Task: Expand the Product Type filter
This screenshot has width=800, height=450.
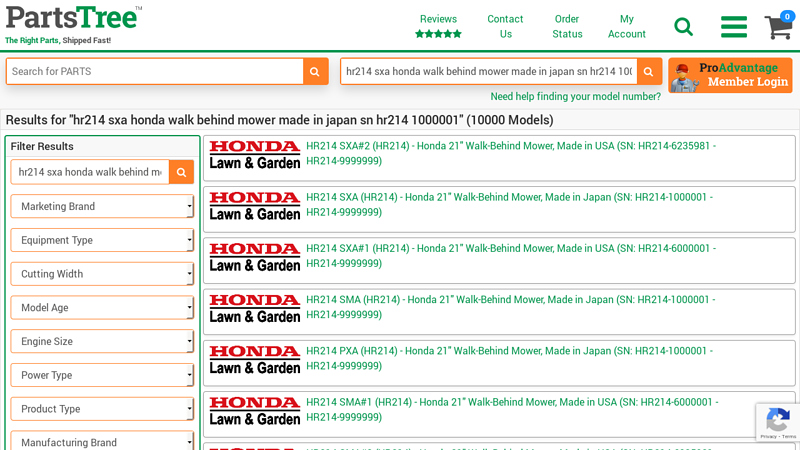Action: coord(102,409)
